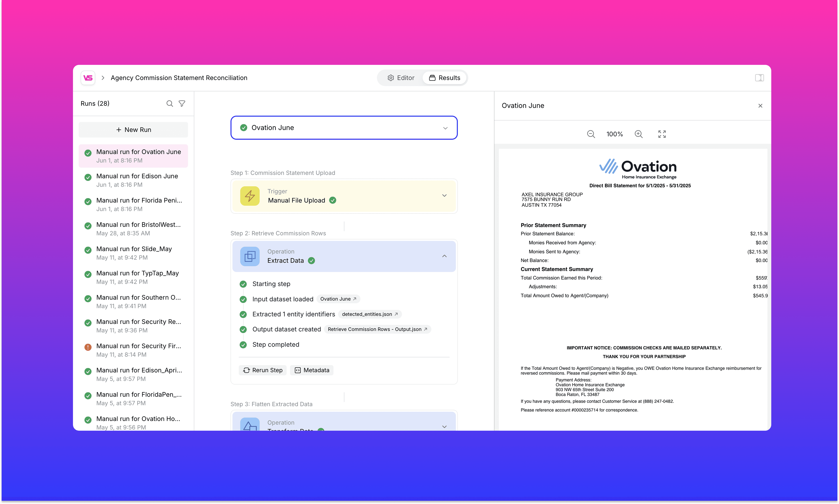Click the Prior Statement Summary heading
The width and height of the screenshot is (839, 504).
coord(554,225)
